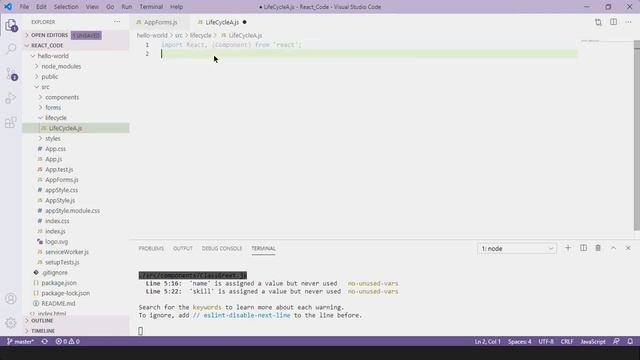This screenshot has width=640, height=360.
Task: Collapse the lifecycle folder
Action: (76, 118)
